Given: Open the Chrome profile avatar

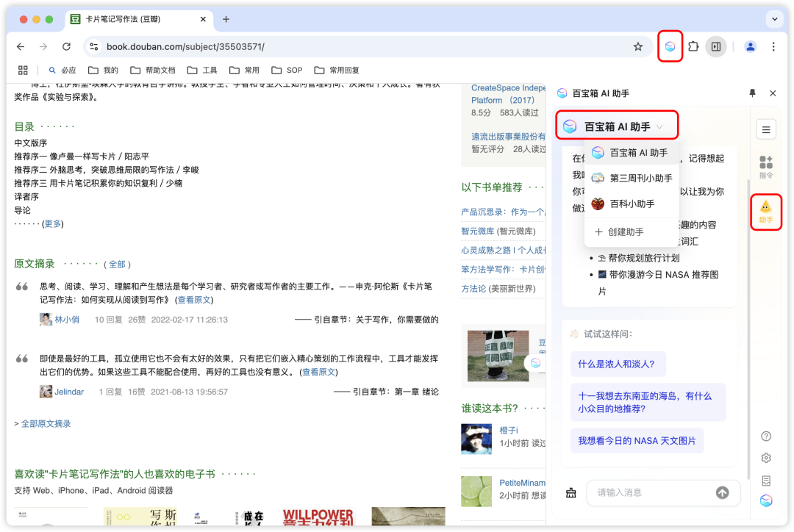Looking at the screenshot, I should coord(750,46).
